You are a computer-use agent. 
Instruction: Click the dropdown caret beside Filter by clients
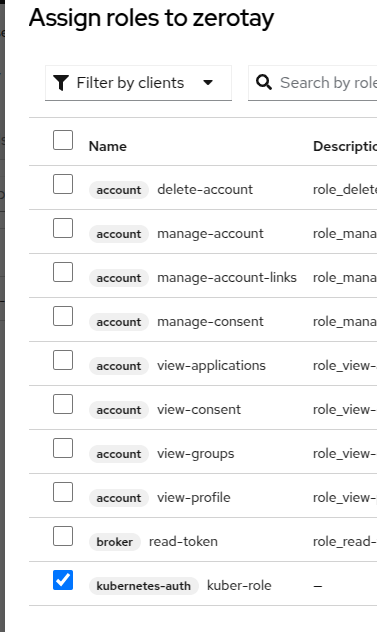[208, 83]
